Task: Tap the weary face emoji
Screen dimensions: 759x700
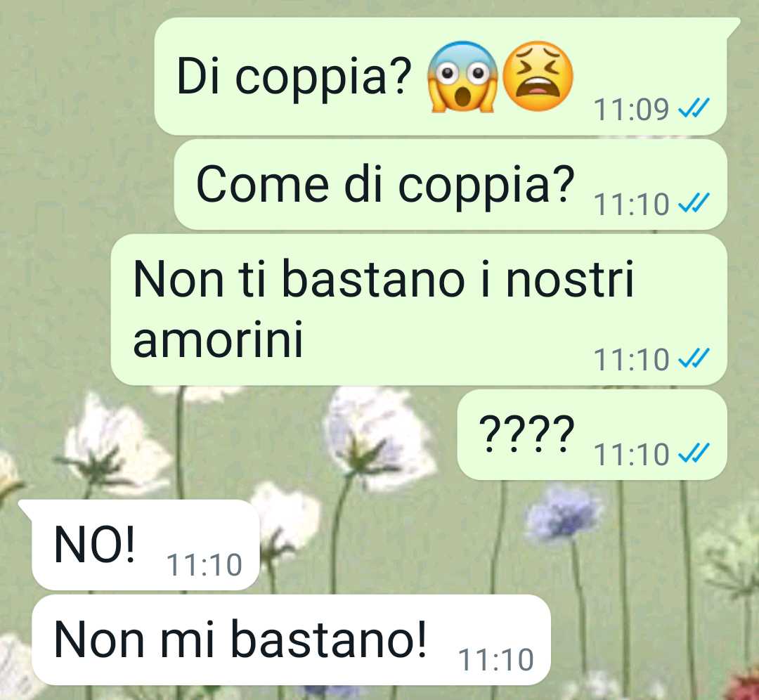Action: click(x=538, y=75)
